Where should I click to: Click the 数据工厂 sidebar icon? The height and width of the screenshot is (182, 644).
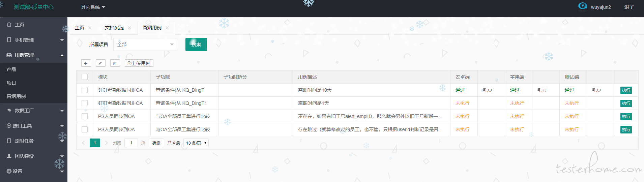(9, 111)
